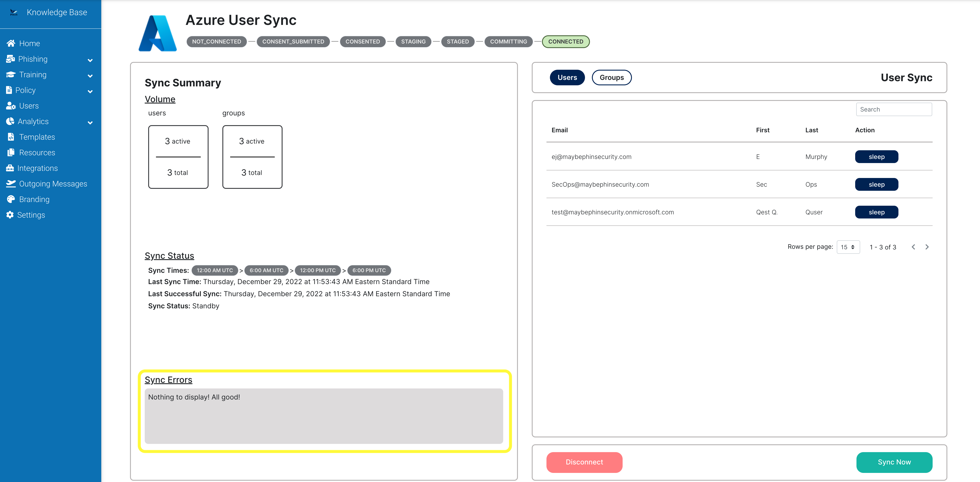Click the 12:00 AM UTC sync time chip
The height and width of the screenshot is (482, 980).
215,270
